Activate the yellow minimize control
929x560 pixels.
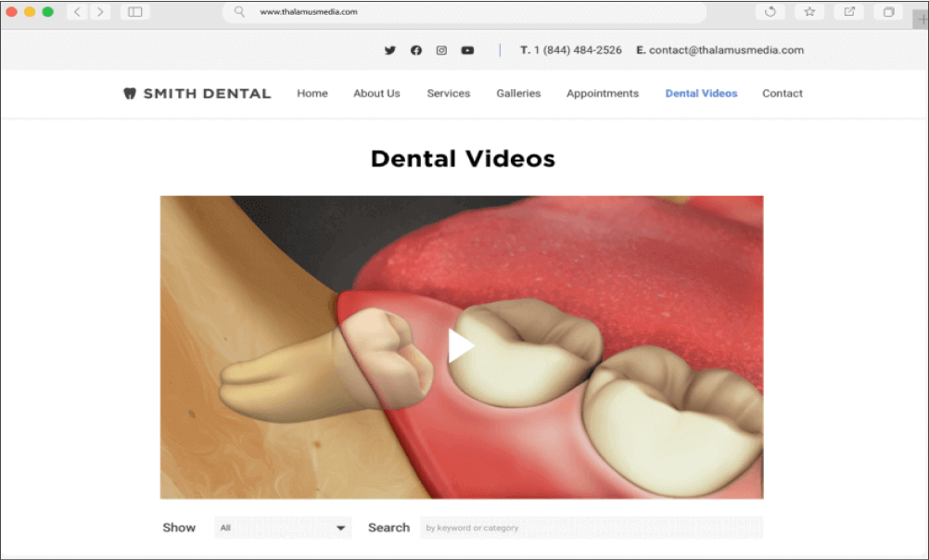28,12
